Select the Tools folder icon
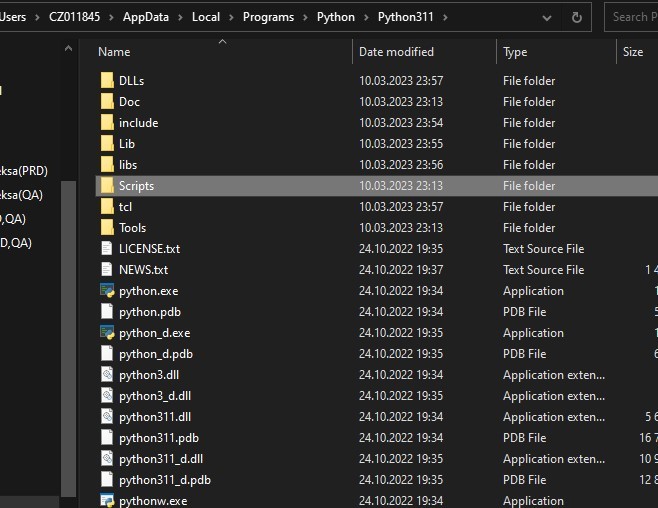This screenshot has width=658, height=508. 107,227
